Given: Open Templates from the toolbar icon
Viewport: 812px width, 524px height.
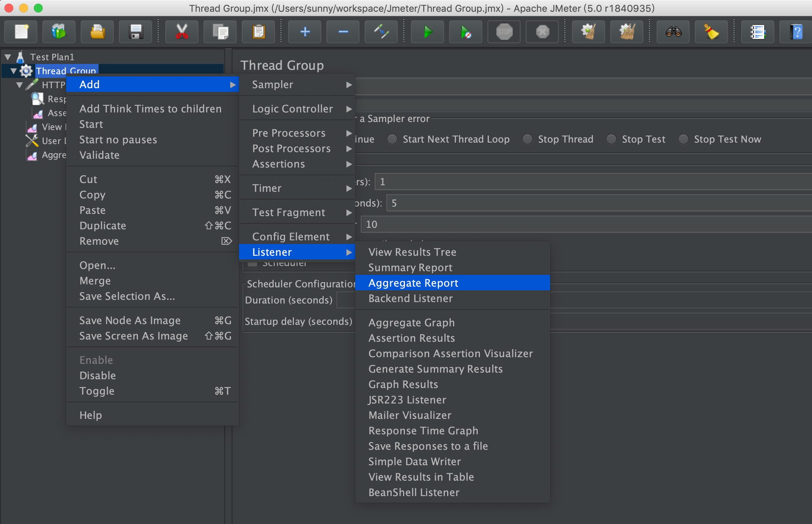Looking at the screenshot, I should click(x=59, y=32).
